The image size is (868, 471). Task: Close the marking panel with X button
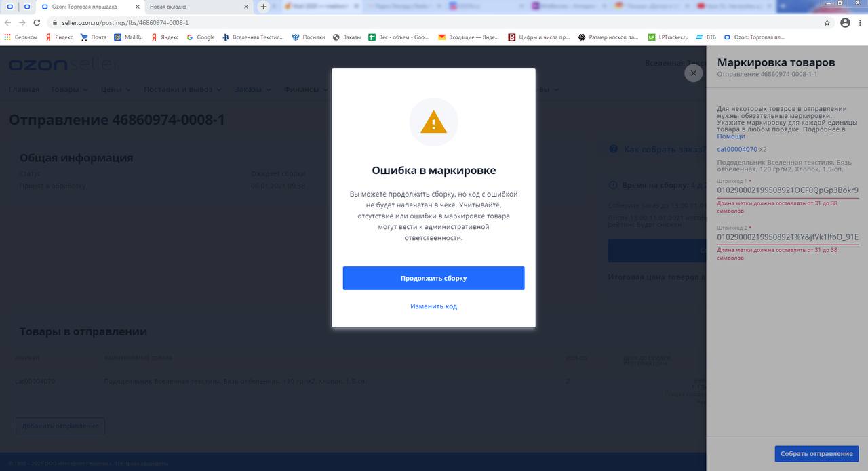point(693,73)
